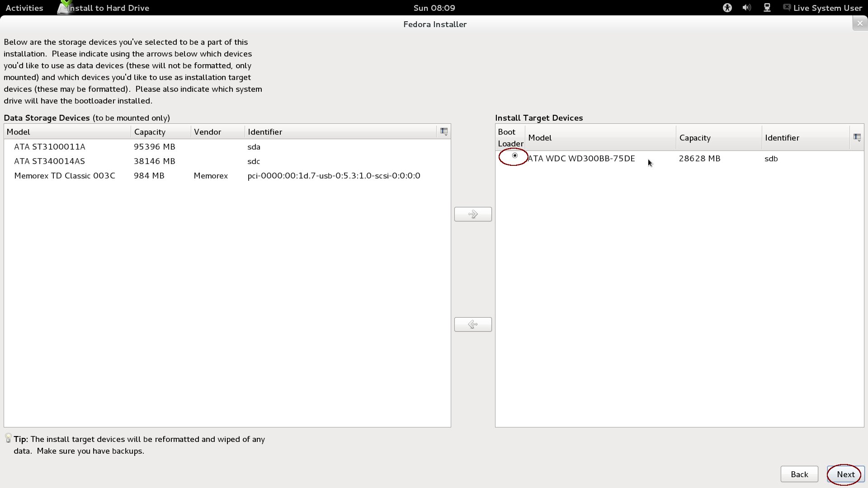
Task: Open the clock menu showing Sun 08:09
Action: click(434, 8)
